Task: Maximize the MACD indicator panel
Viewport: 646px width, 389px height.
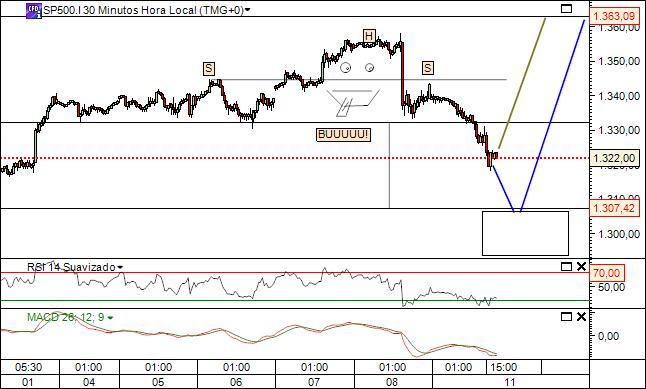Action: pyautogui.click(x=566, y=316)
